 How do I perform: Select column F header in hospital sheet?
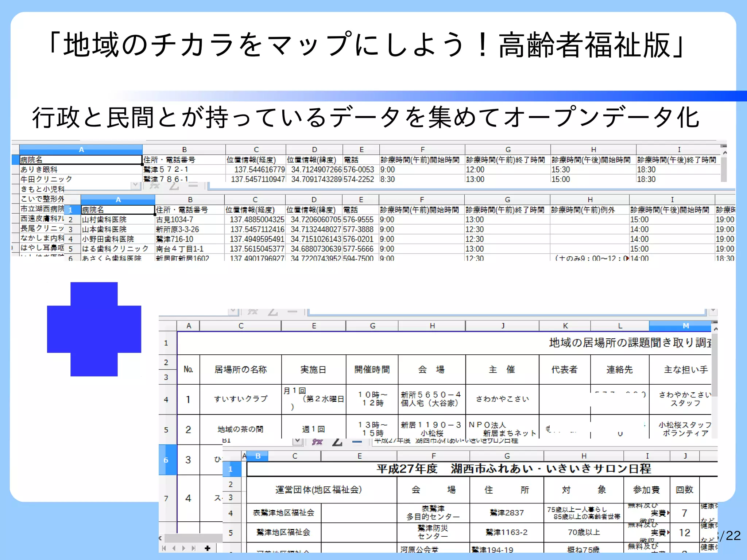tap(422, 149)
